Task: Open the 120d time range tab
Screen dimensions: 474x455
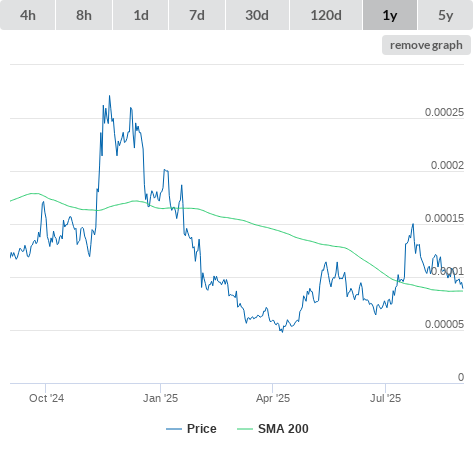Action: pyautogui.click(x=326, y=15)
